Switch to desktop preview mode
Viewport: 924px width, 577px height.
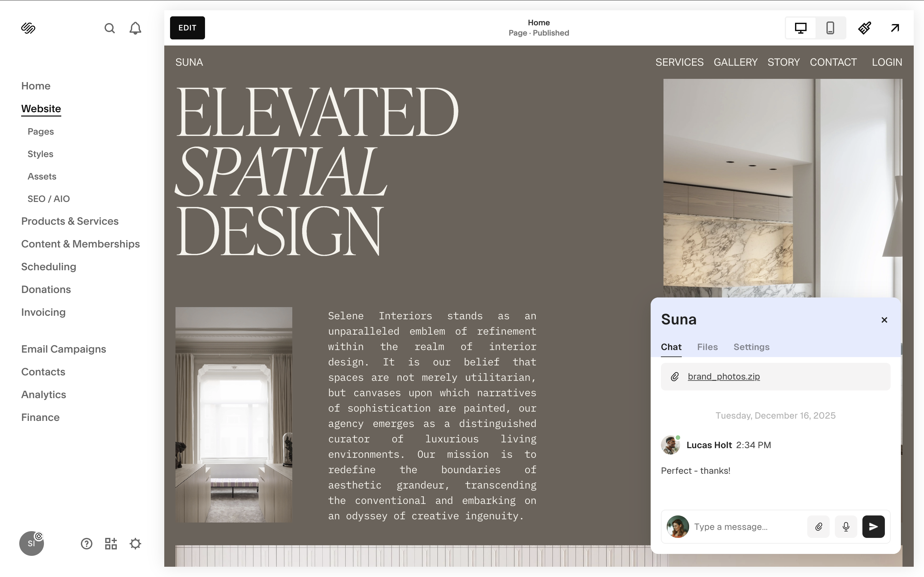[x=801, y=28]
